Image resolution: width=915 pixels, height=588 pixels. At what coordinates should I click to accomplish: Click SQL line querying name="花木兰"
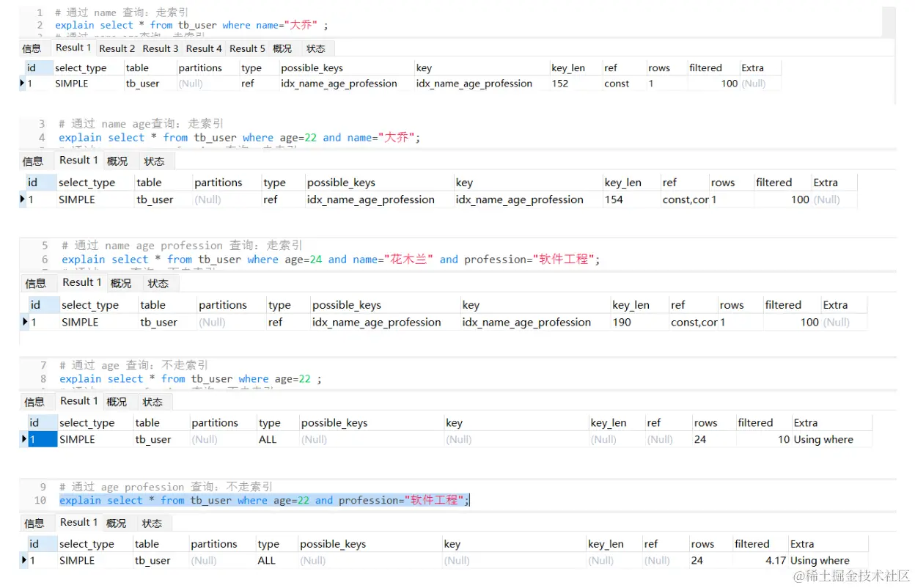[x=331, y=259]
